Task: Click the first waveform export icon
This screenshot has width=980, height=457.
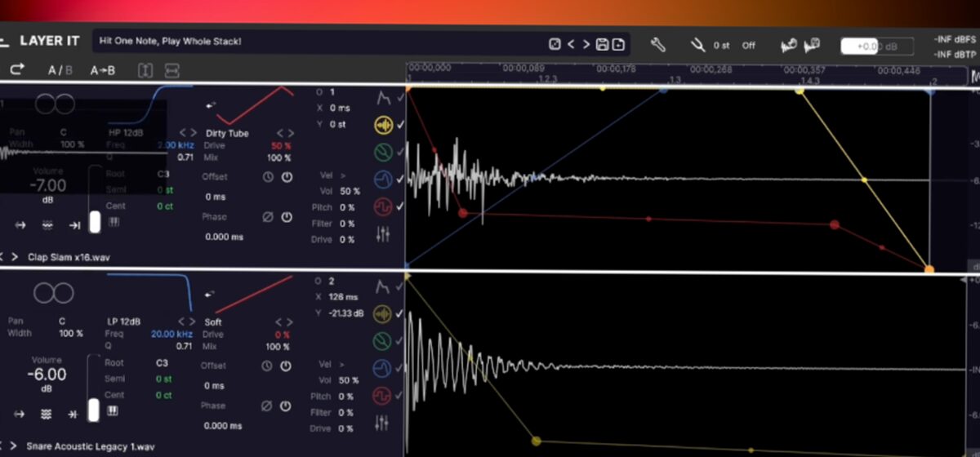Action: [789, 45]
